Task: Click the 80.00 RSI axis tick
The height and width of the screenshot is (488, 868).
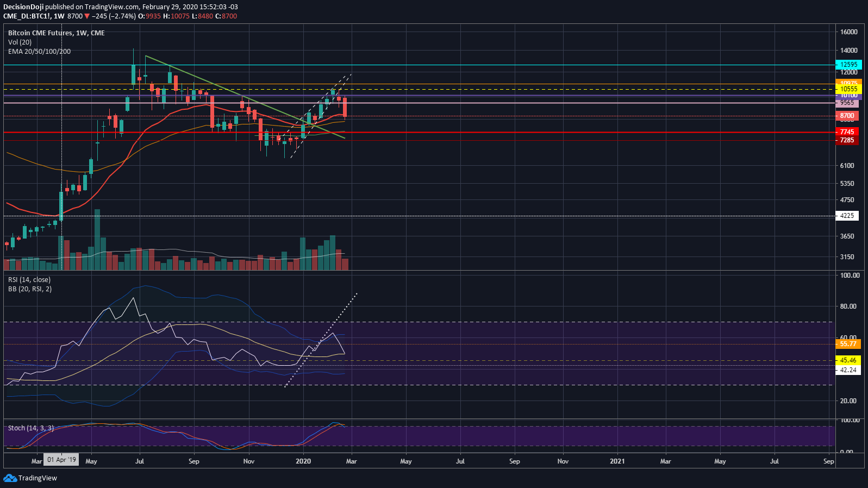Action: tap(848, 306)
